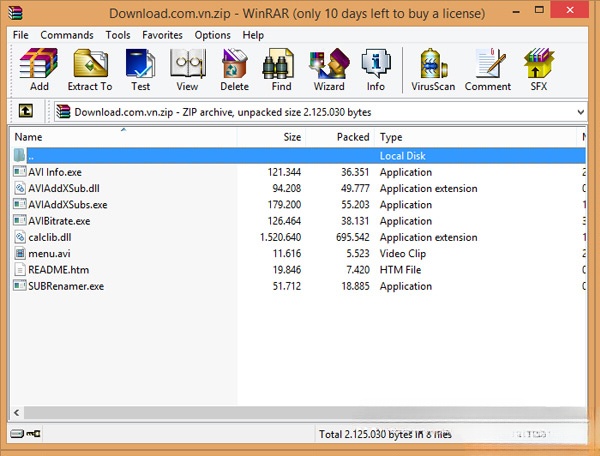Go up one level with arrow icon

[x=26, y=111]
